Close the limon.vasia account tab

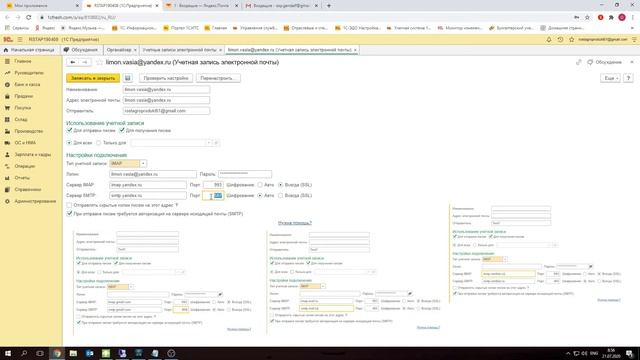[355, 50]
